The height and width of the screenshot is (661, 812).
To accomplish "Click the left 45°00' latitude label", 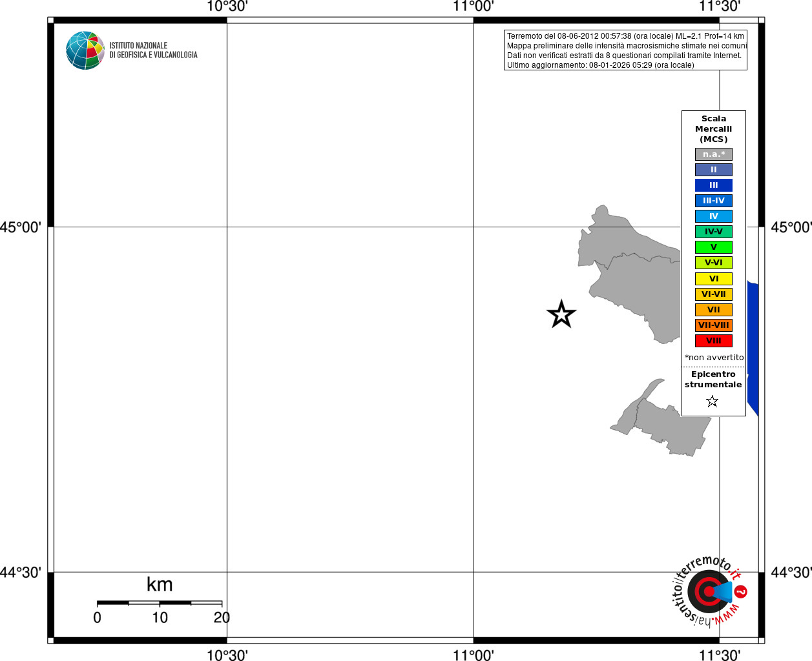I will [x=21, y=227].
